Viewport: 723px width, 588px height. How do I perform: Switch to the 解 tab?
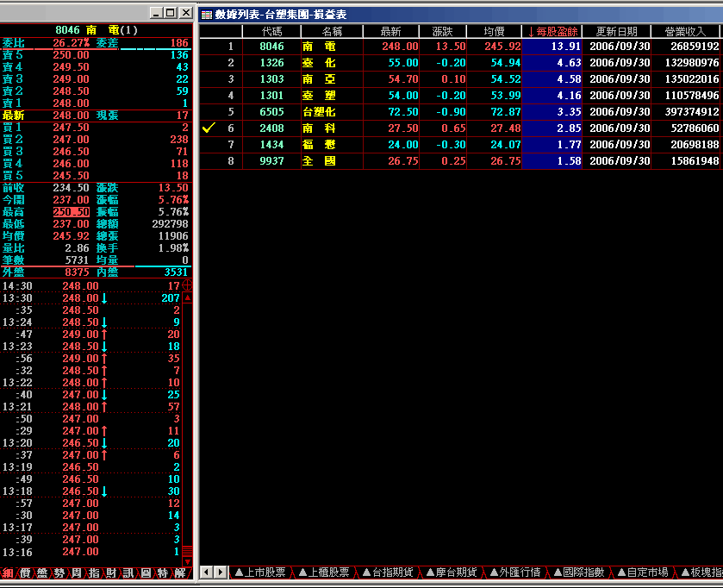[180, 573]
